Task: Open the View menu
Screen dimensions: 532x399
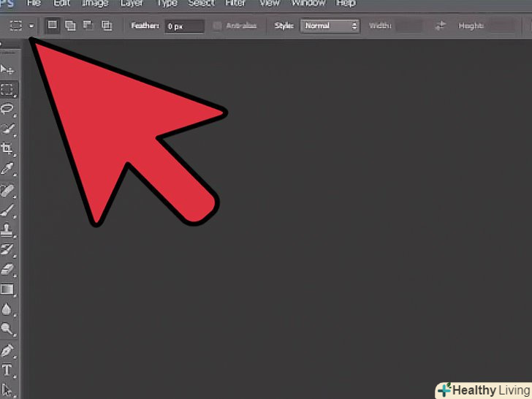Action: coord(269,4)
